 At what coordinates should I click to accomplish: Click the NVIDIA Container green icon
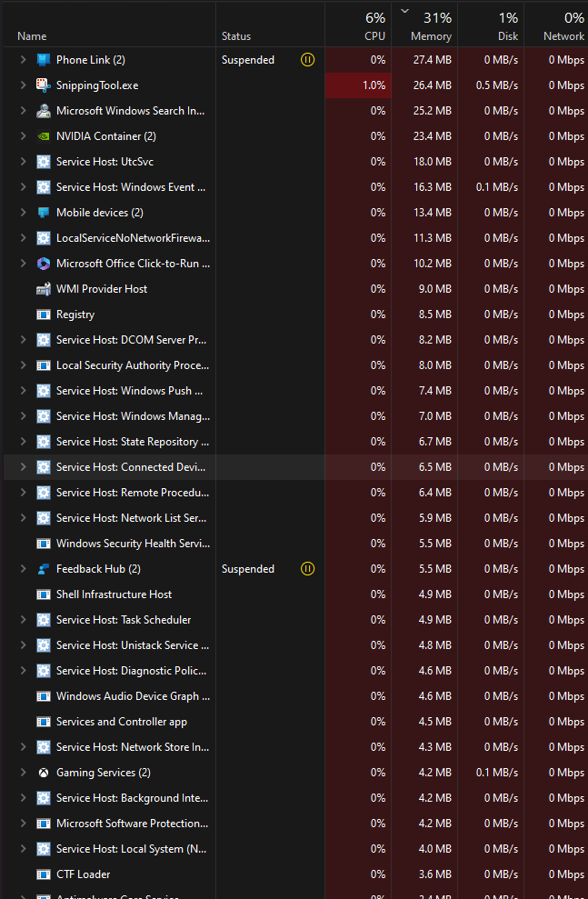(44, 136)
